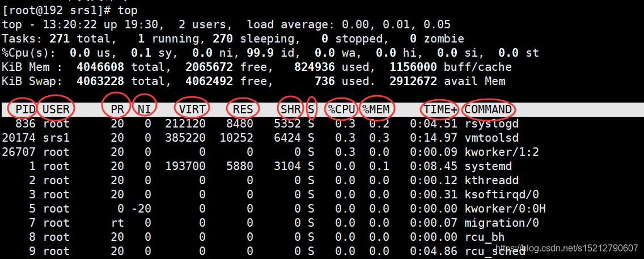Screen dimensions: 644x259
Task: Select the kthreadd command
Action: point(491,181)
